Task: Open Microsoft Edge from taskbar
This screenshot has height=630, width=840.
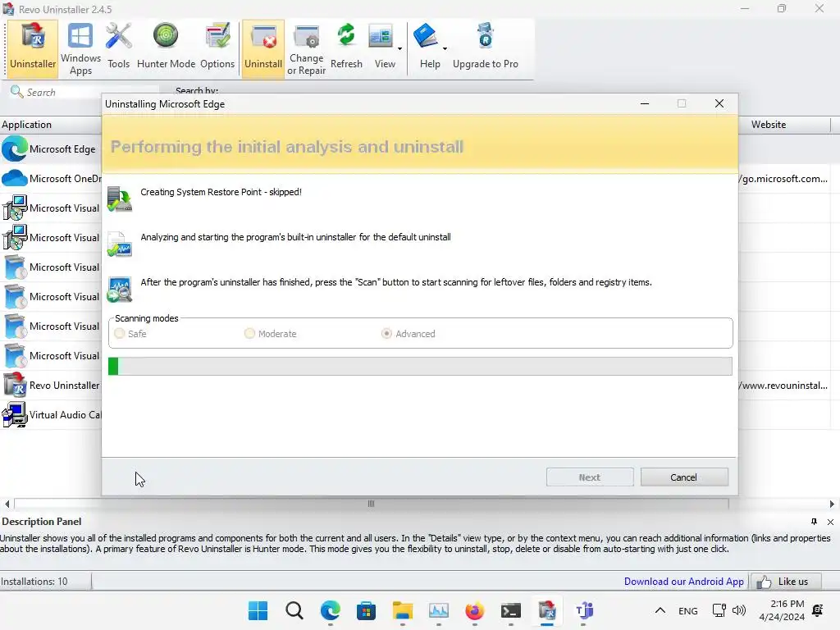Action: coord(330,610)
